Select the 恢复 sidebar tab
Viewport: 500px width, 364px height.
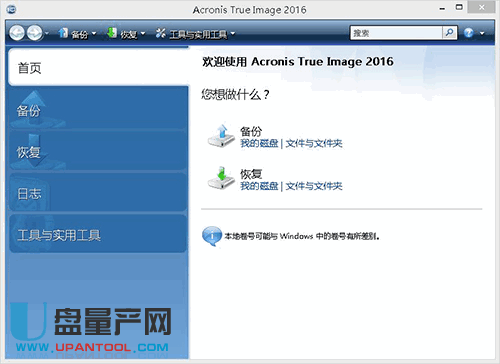98,151
